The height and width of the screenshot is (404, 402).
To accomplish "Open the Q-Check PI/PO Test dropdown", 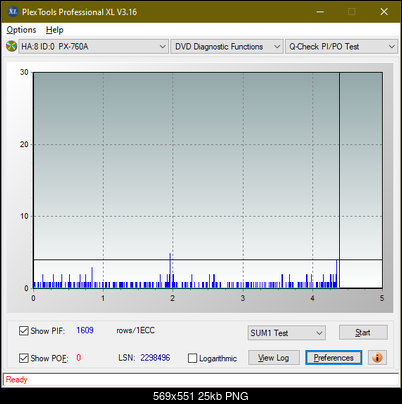I will [341, 47].
